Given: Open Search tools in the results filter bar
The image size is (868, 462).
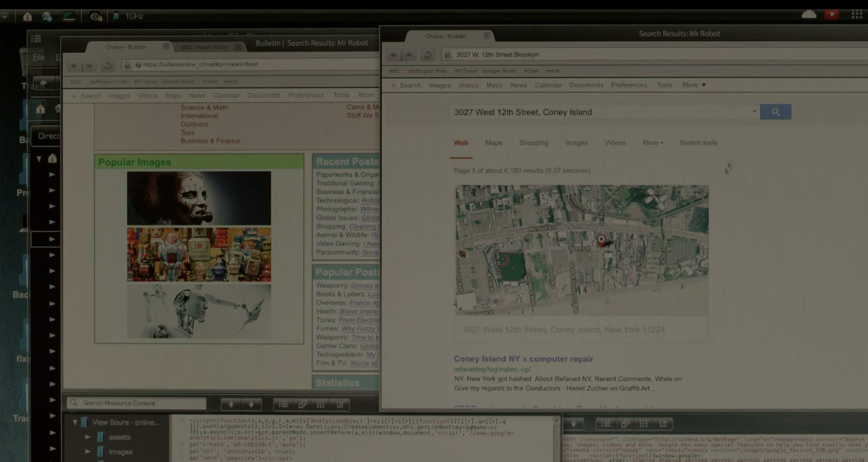Looking at the screenshot, I should tap(698, 143).
